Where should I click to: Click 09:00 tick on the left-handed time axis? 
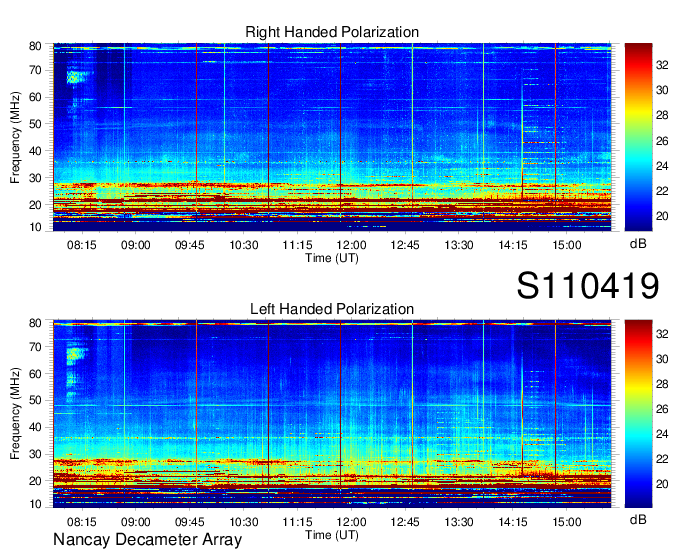coord(136,522)
